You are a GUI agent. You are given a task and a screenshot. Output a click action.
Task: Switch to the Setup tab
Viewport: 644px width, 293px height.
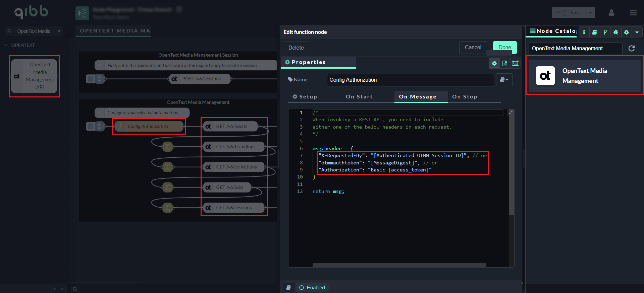click(305, 97)
